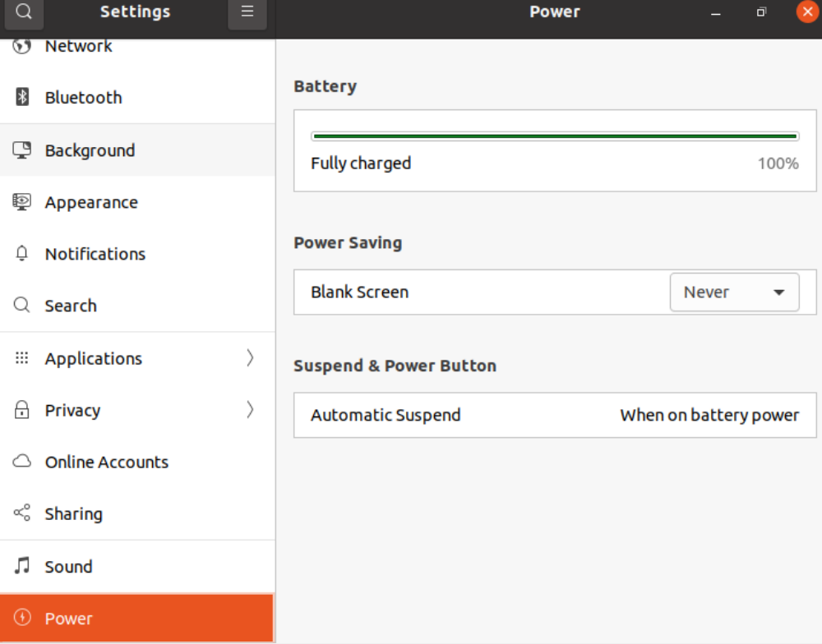
Task: Go to Bluetooth settings
Action: tap(137, 98)
